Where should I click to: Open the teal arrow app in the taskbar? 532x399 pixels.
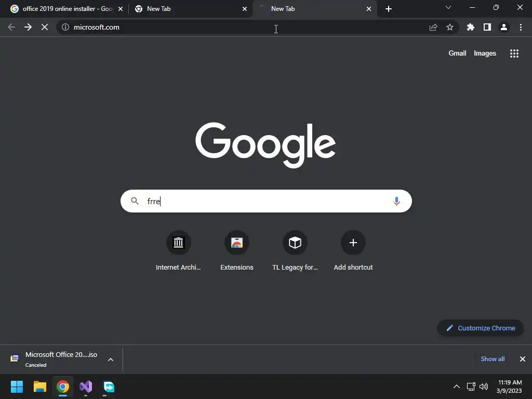(109, 387)
